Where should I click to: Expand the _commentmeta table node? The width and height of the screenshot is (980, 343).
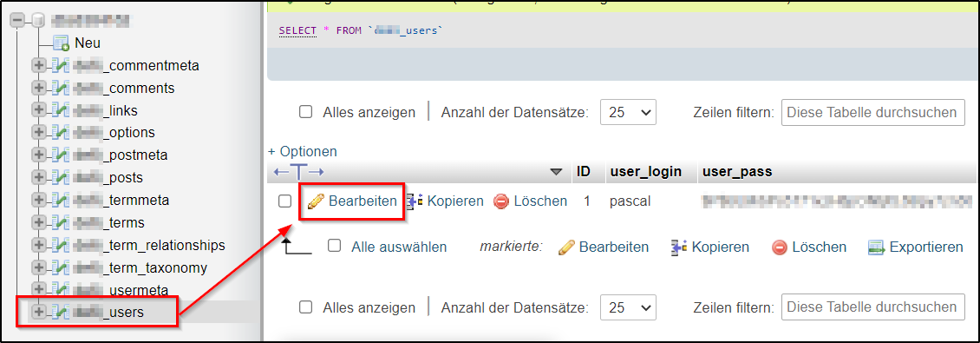39,66
